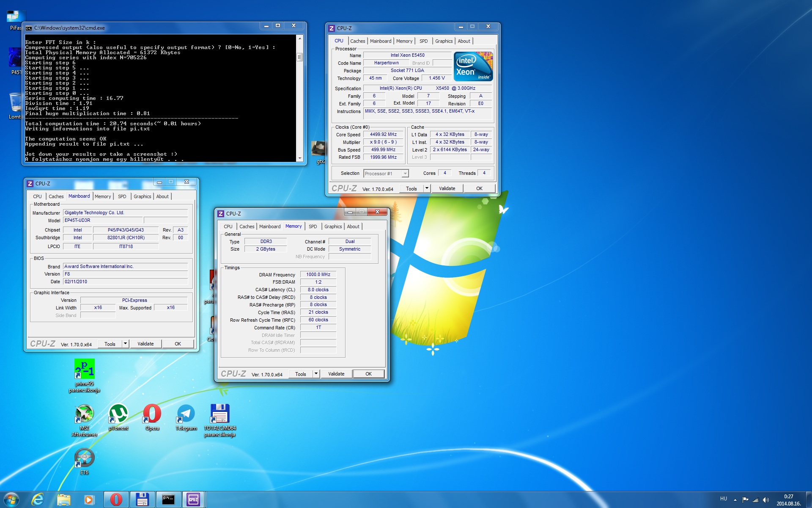The width and height of the screenshot is (812, 508).
Task: Open Memory tab in top-right CPU-Z window
Action: [x=404, y=41]
